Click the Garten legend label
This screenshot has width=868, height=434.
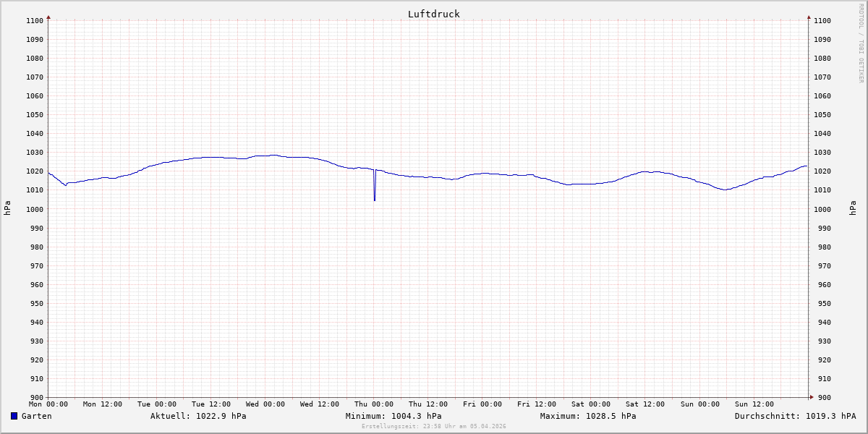[36, 416]
